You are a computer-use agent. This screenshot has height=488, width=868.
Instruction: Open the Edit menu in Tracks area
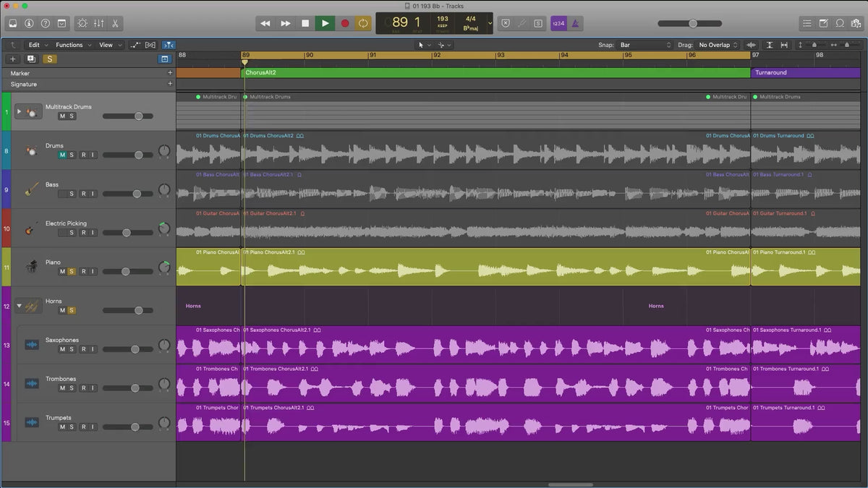[x=38, y=45]
